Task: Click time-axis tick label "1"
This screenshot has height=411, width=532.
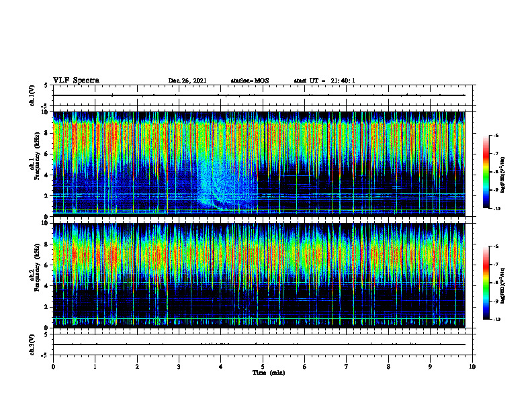Action: (x=95, y=367)
